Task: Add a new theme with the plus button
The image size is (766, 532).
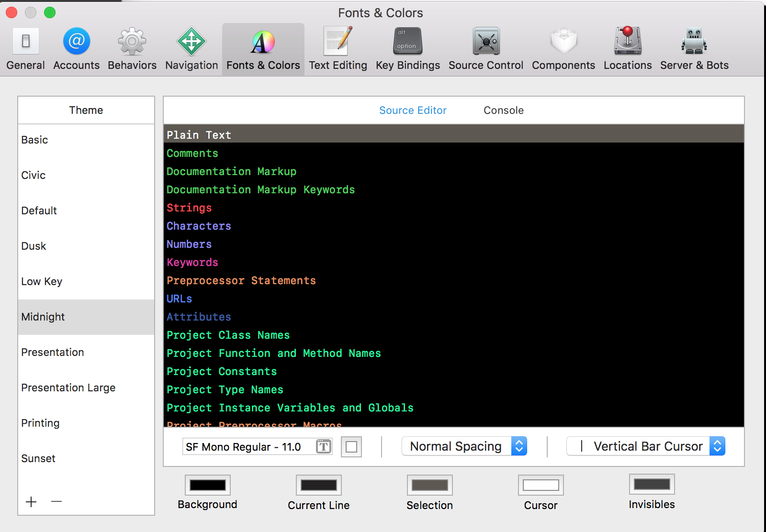Action: click(31, 502)
